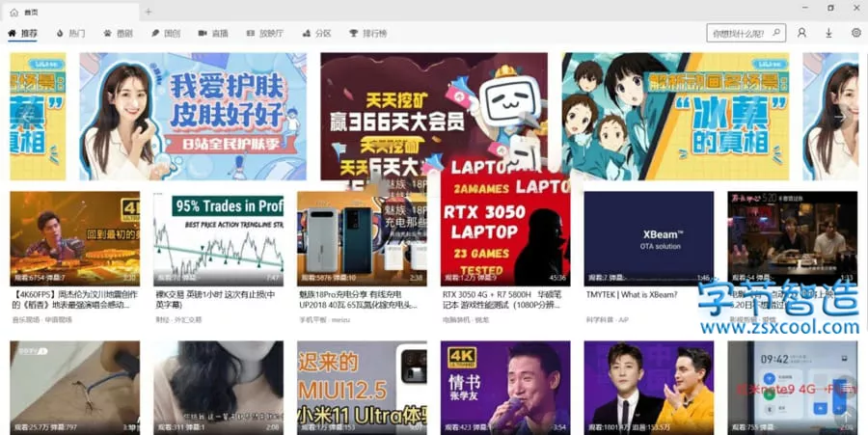The width and height of the screenshot is (868, 435).
Task: Show next banner with right arrow
Action: 841,117
